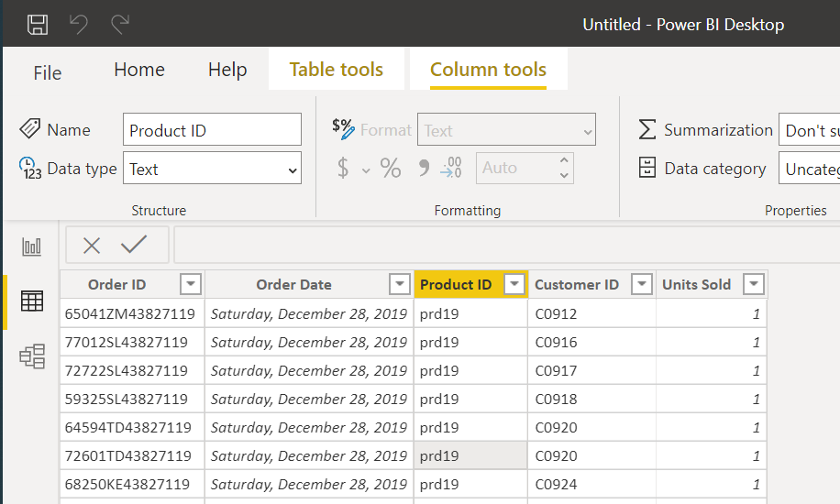
Task: Switch to Report view icon
Action: [x=32, y=247]
